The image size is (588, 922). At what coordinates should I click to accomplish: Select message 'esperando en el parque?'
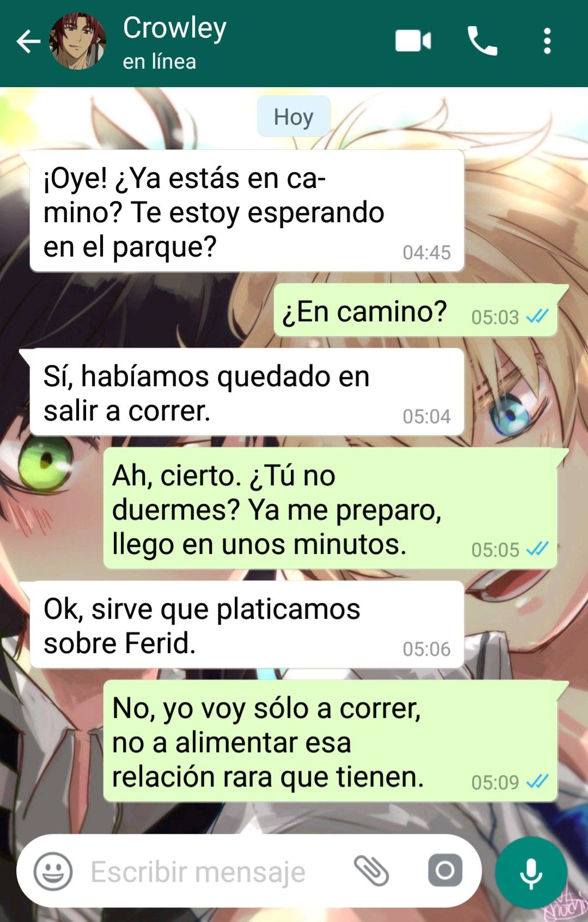247,211
